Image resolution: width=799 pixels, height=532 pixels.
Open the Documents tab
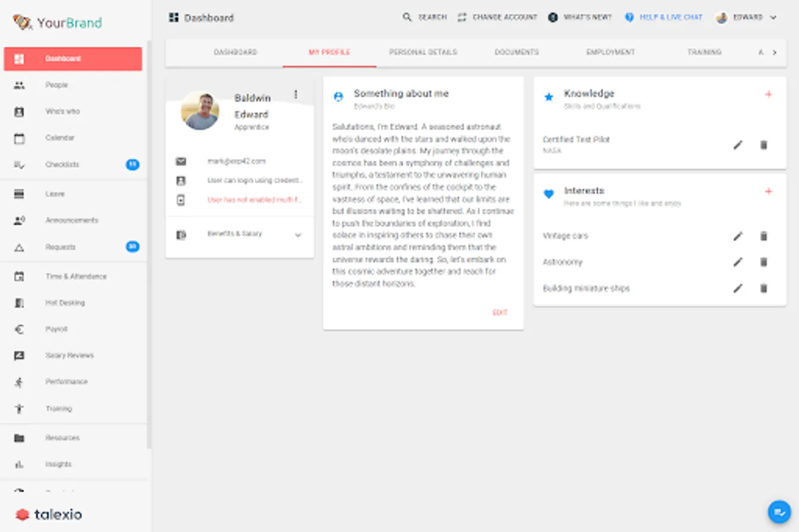pos(516,52)
